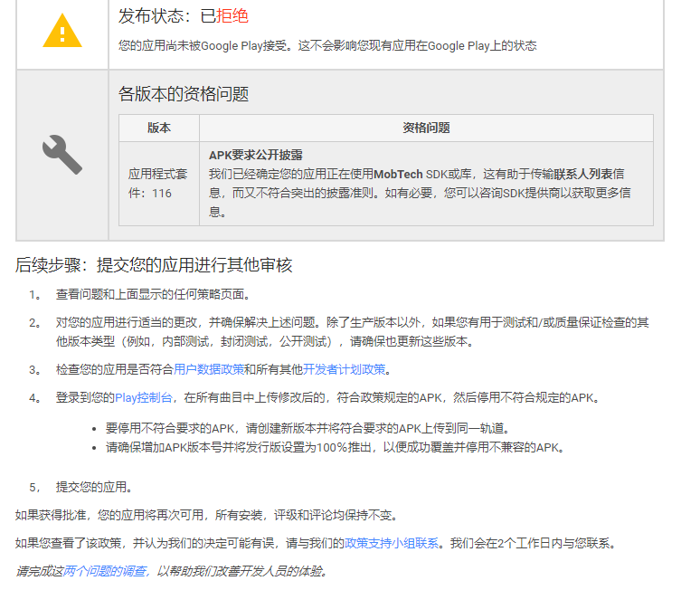Click the bullet about 100%推出
The height and width of the screenshot is (590, 700).
[x=336, y=448]
